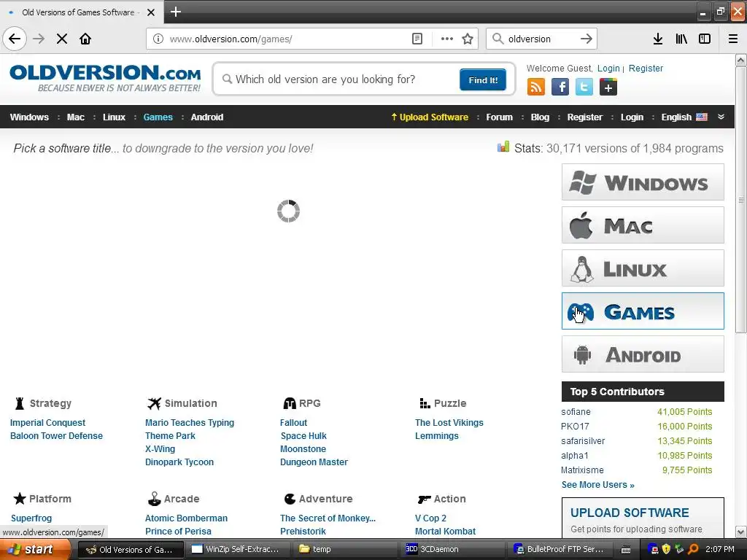This screenshot has width=747, height=560.
Task: Open the Firefox hamburger menu
Action: point(733,39)
